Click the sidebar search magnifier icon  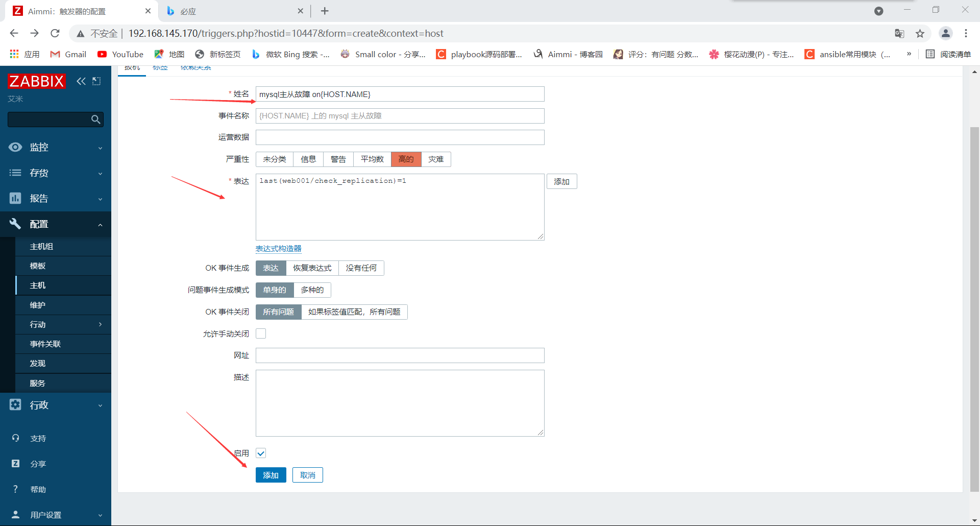95,119
